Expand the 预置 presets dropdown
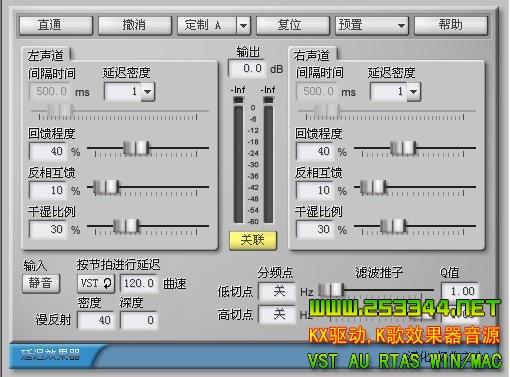 (371, 25)
